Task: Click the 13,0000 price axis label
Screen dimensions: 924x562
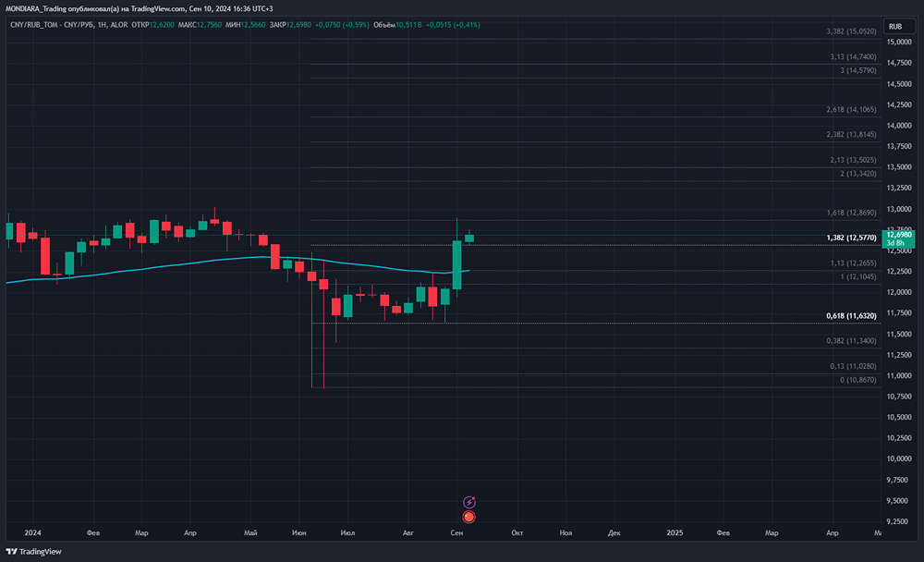Action: pyautogui.click(x=899, y=209)
